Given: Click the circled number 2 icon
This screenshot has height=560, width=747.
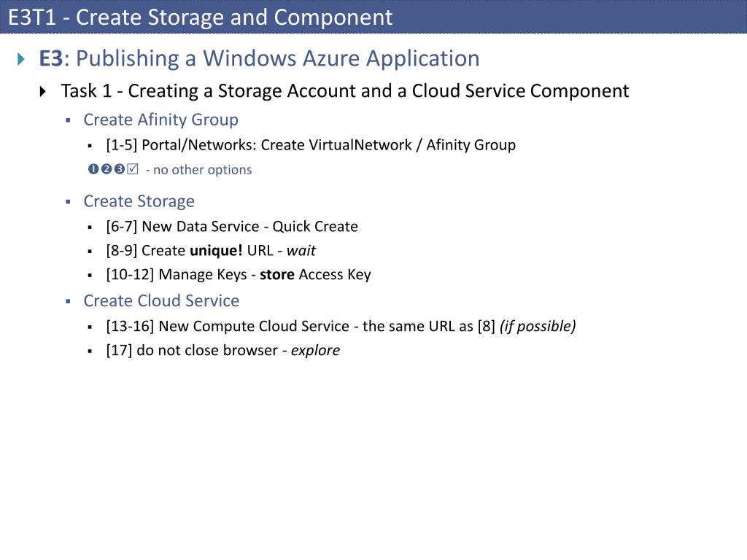Looking at the screenshot, I should tap(107, 169).
